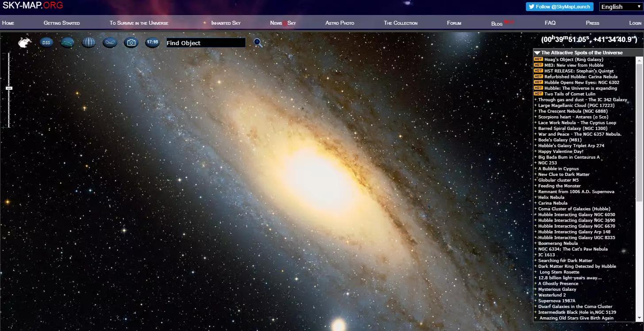
Task: Select the Boomerang Nebula entry
Action: (x=558, y=243)
